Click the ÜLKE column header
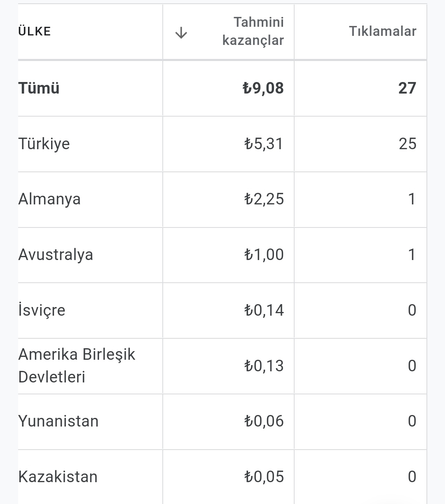This screenshot has height=504, width=445. (35, 31)
